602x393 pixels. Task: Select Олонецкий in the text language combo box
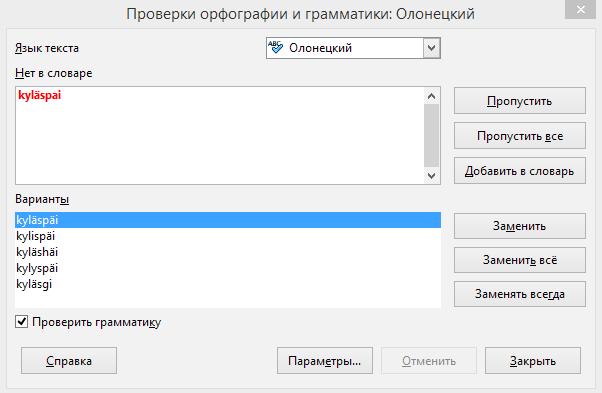click(x=353, y=48)
